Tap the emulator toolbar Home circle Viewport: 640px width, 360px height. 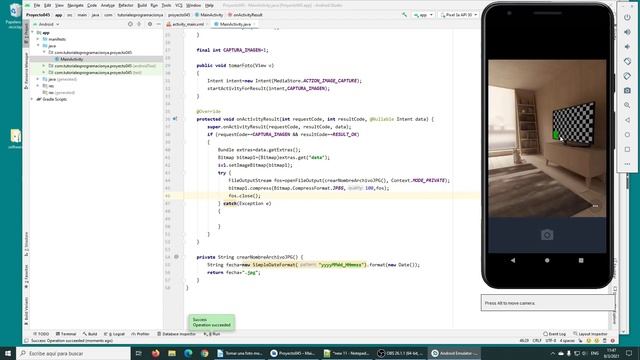(x=627, y=135)
